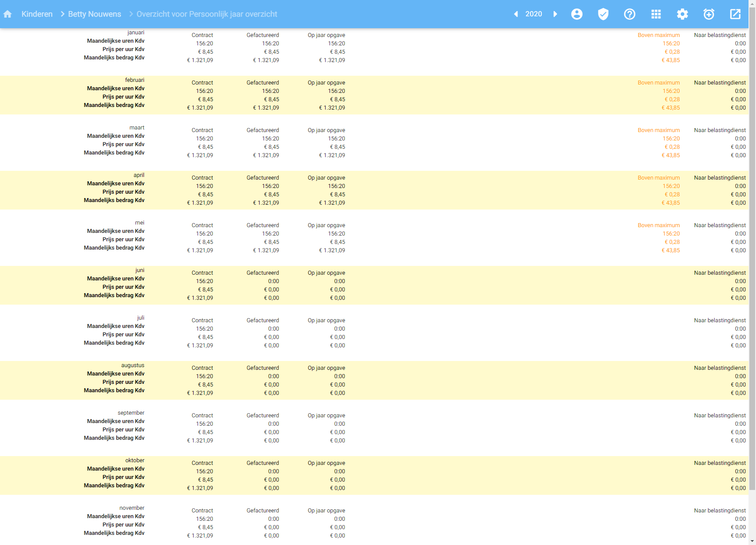756x545 pixels.
Task: Select the 2020 year label
Action: [534, 14]
